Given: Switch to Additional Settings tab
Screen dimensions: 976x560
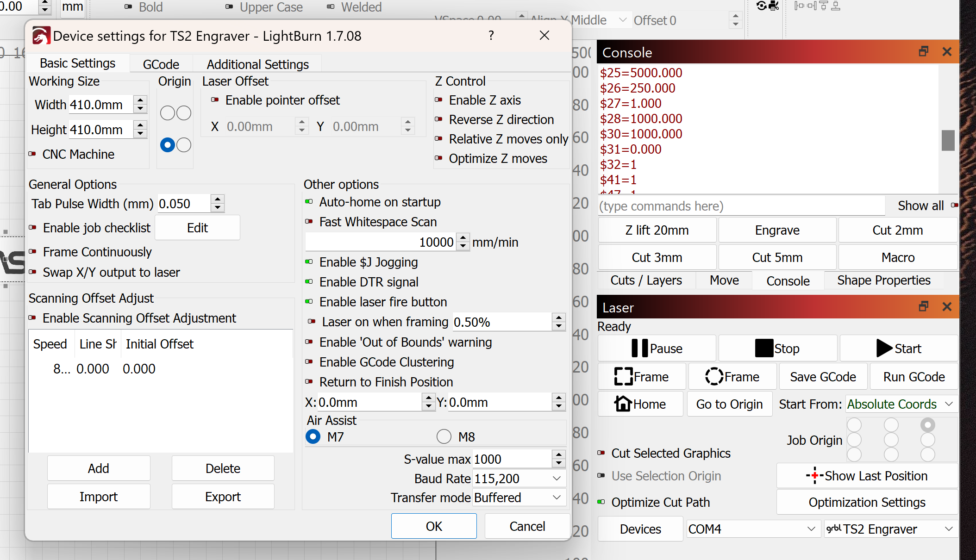Looking at the screenshot, I should (x=257, y=64).
